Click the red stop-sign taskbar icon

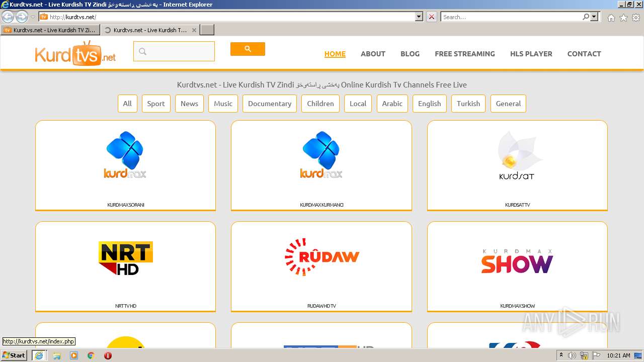pos(108,355)
